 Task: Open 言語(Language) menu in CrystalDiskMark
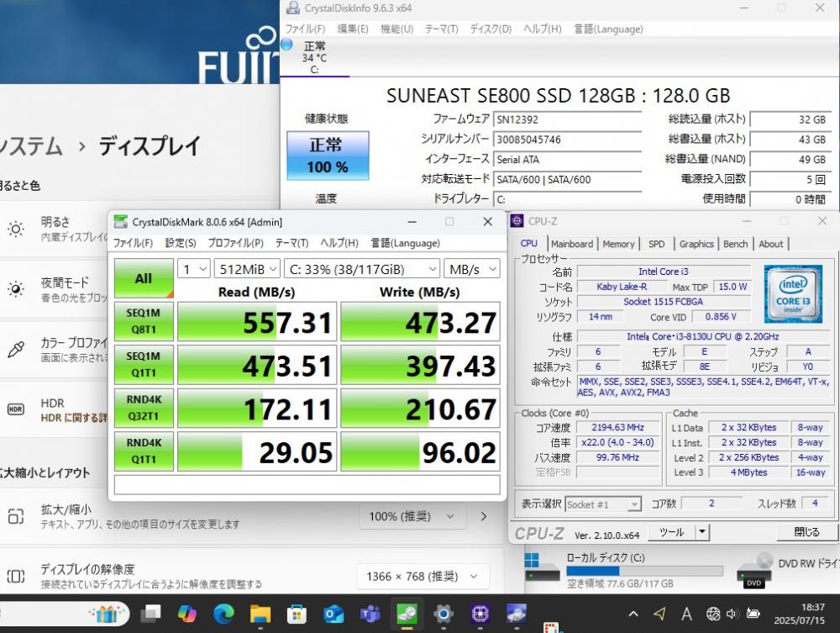pyautogui.click(x=405, y=243)
